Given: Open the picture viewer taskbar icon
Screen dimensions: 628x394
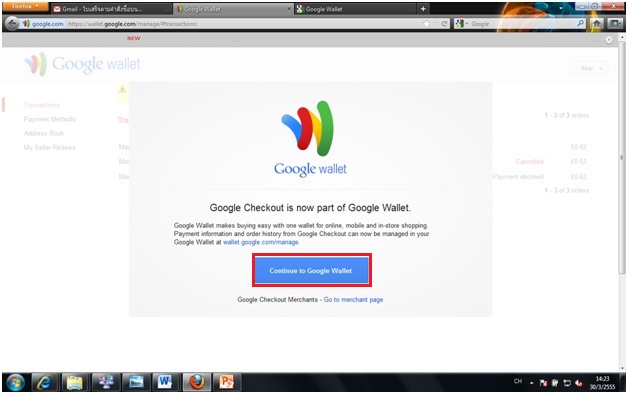Looking at the screenshot, I should [136, 382].
